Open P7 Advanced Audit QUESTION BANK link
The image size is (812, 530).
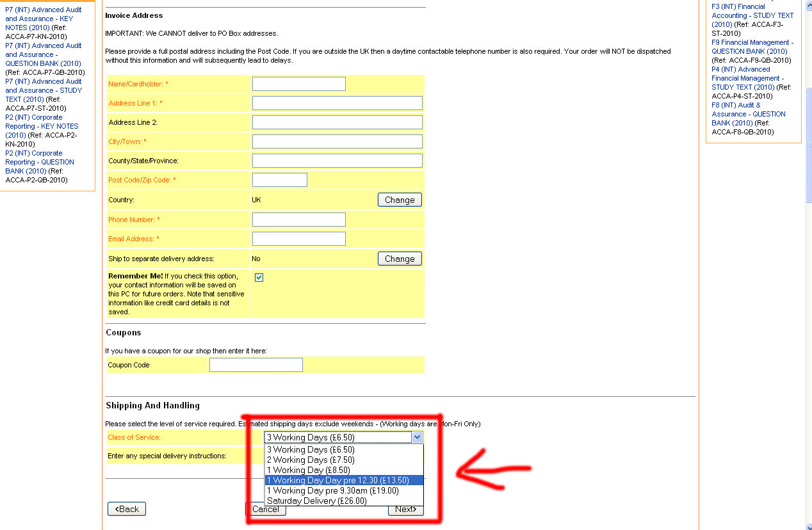44,54
